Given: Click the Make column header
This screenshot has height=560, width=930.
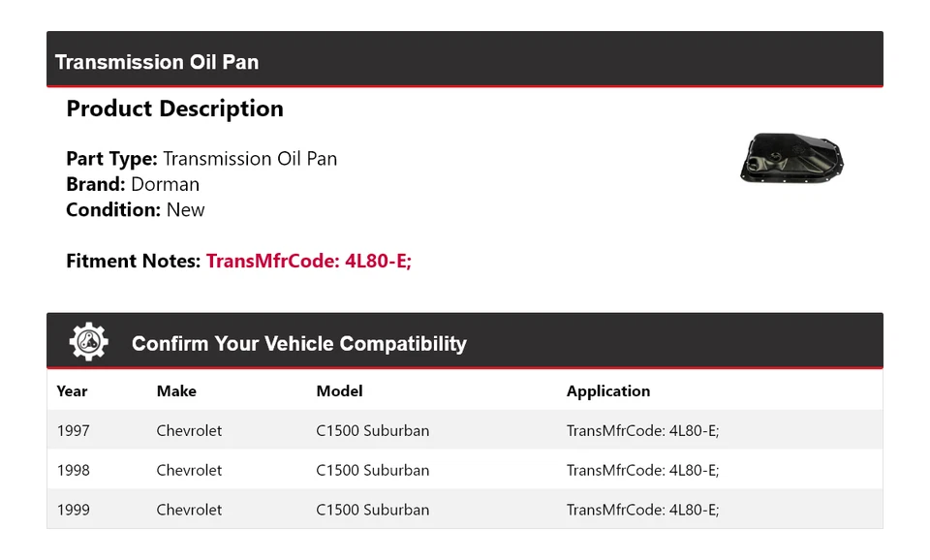Looking at the screenshot, I should (176, 391).
